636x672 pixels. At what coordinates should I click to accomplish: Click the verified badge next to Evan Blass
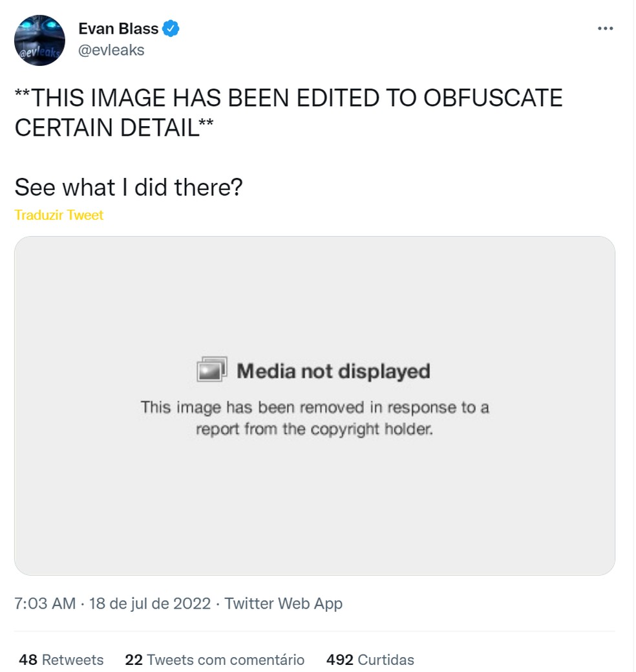pos(171,28)
